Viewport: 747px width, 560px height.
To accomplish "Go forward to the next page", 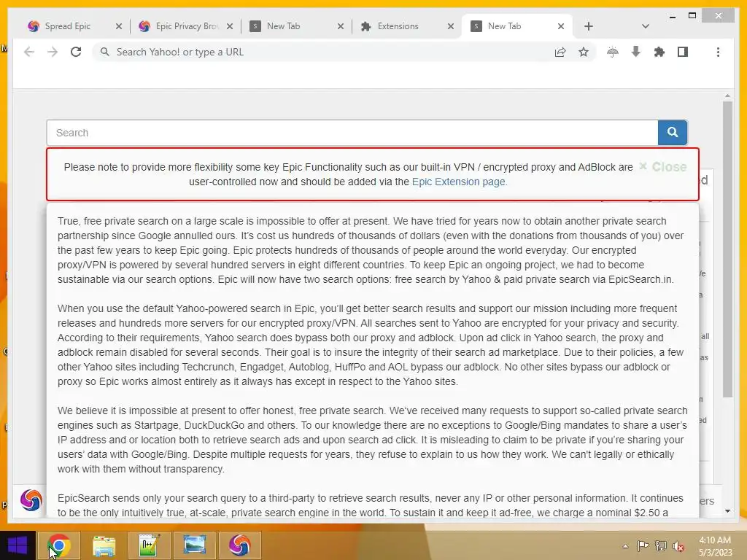I will 53,52.
